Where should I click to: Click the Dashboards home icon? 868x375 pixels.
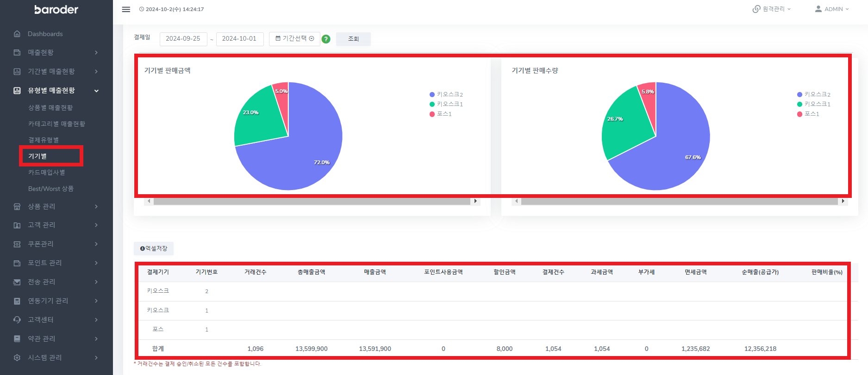point(17,34)
